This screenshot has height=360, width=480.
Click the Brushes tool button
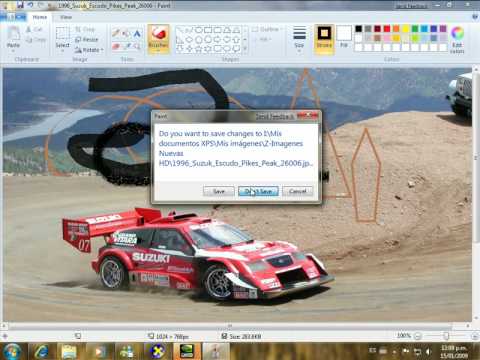click(x=158, y=38)
